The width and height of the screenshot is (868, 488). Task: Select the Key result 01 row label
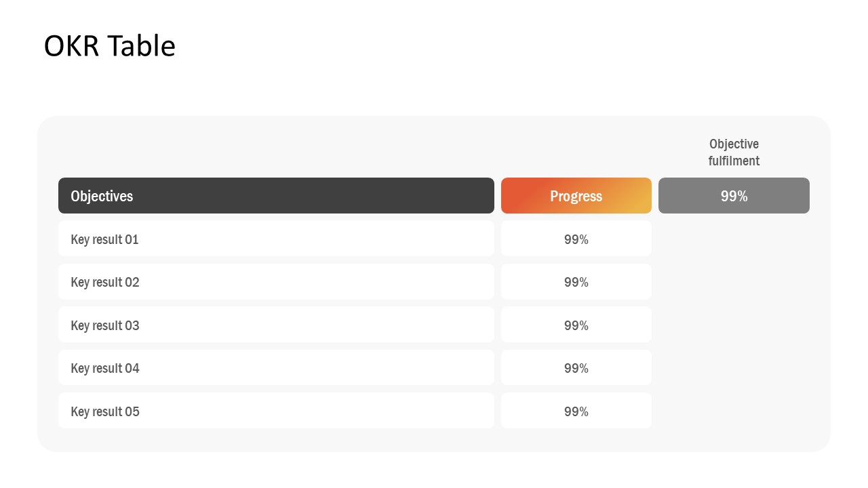104,239
